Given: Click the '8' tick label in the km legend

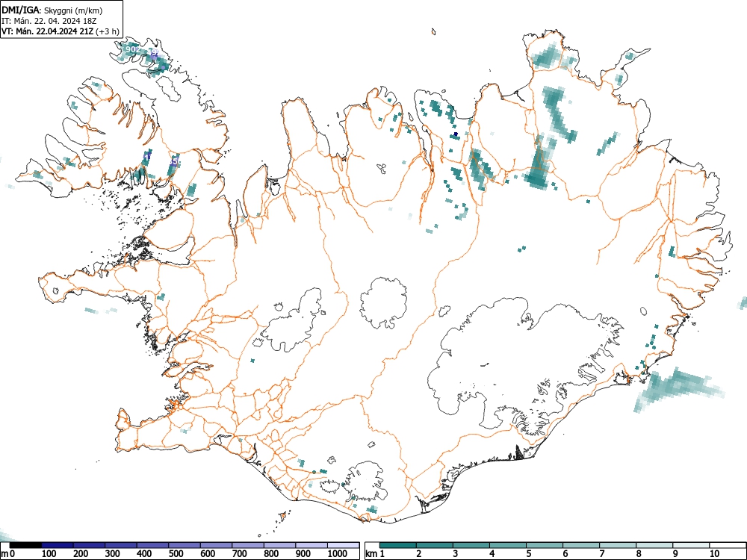Looking at the screenshot, I should pyautogui.click(x=639, y=554).
